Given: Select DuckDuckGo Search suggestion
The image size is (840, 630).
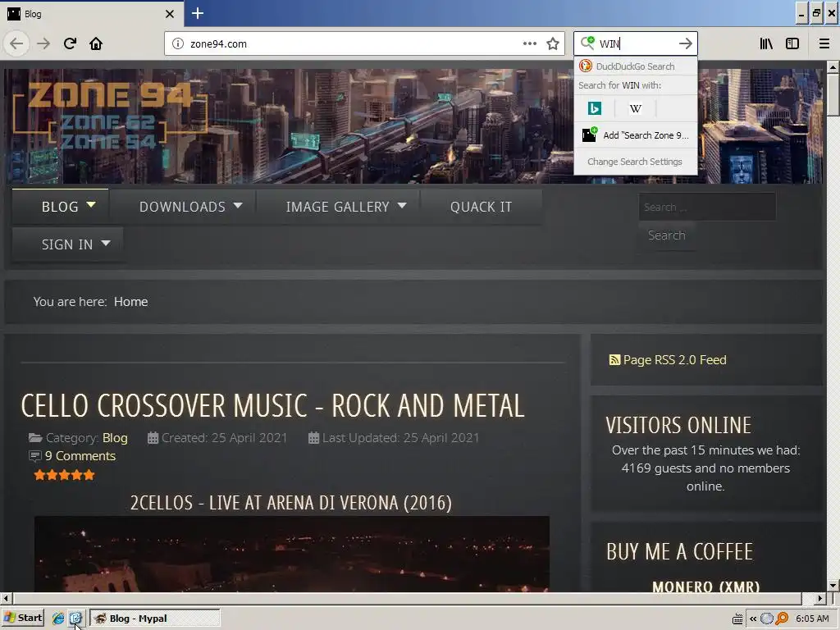Looking at the screenshot, I should point(636,66).
